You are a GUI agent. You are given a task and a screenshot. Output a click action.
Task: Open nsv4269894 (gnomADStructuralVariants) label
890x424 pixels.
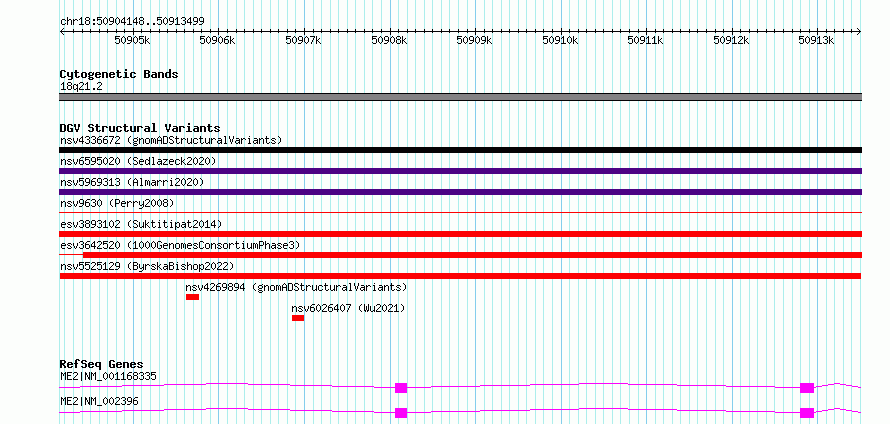(x=296, y=287)
